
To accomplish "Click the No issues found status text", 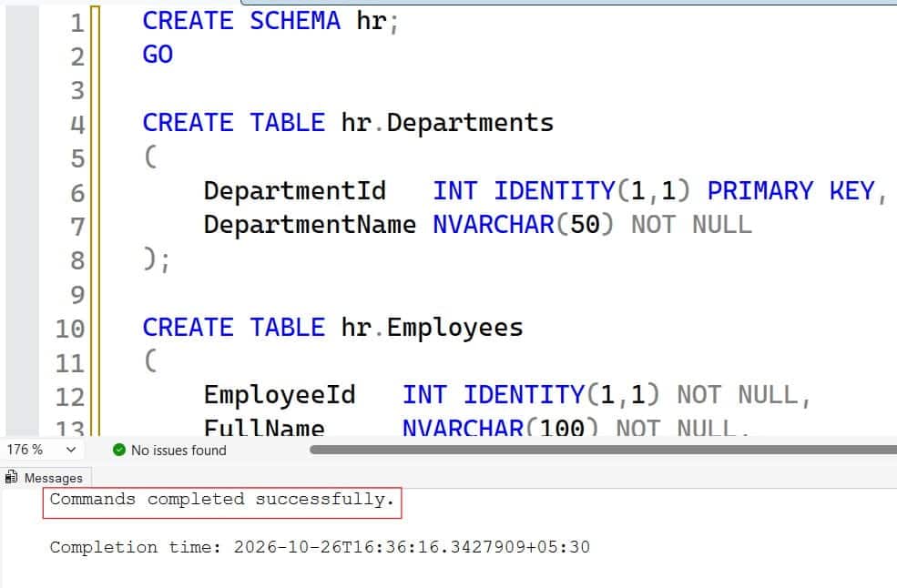I will pyautogui.click(x=178, y=451).
